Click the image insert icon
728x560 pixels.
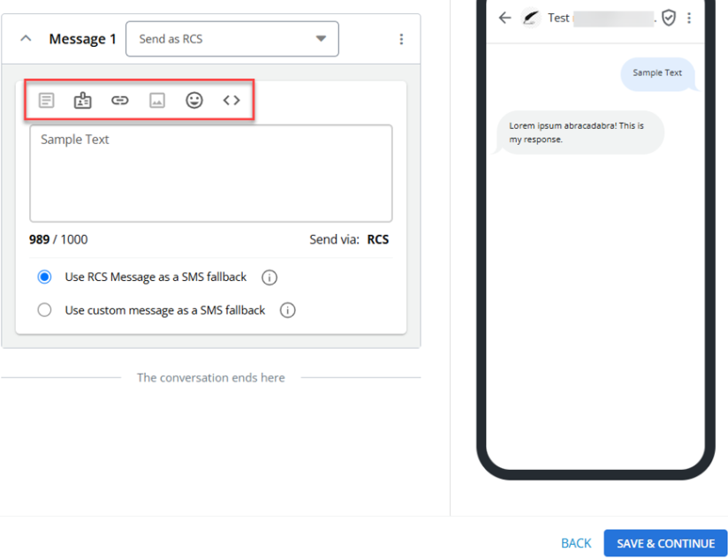click(157, 101)
